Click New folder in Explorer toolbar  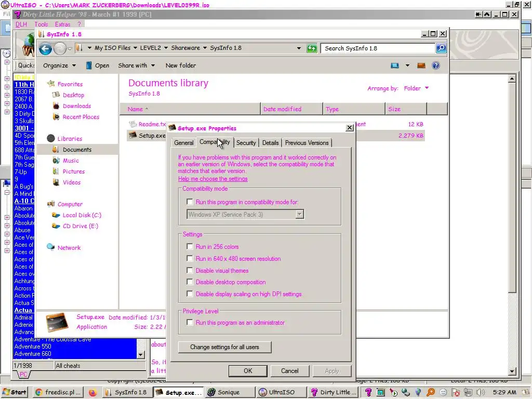point(180,65)
